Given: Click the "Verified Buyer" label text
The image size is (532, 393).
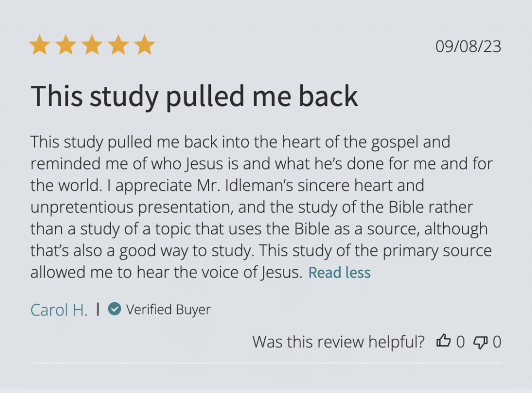Looking at the screenshot, I should pos(168,310).
